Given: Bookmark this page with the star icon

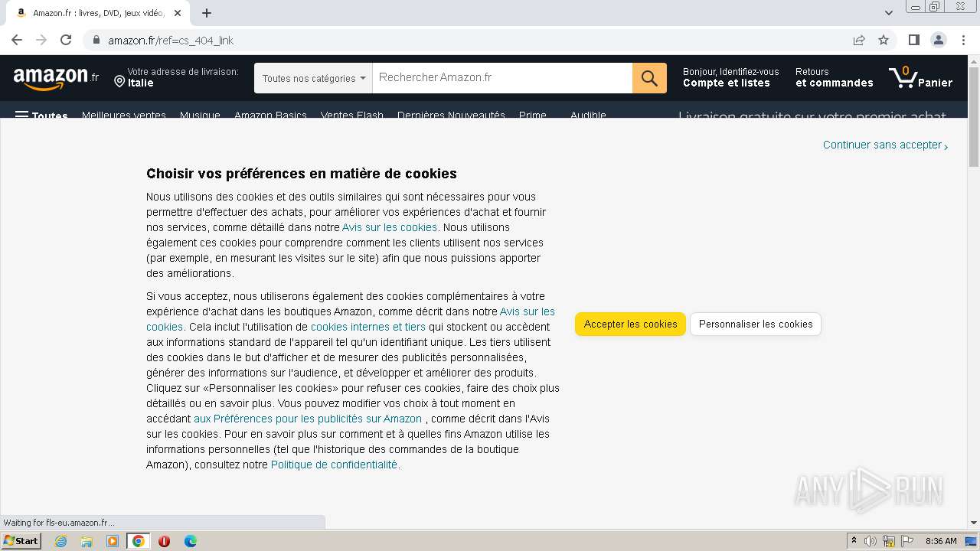Looking at the screenshot, I should 884,40.
